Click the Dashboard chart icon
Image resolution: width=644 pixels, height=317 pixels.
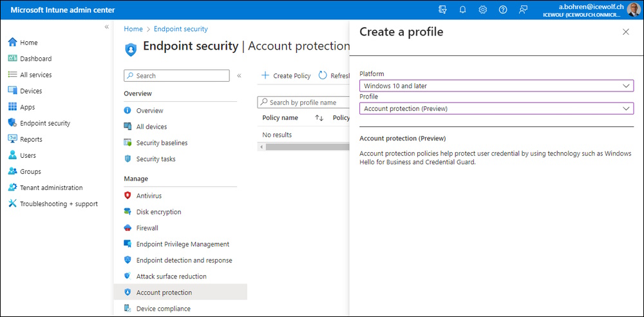pyautogui.click(x=13, y=59)
